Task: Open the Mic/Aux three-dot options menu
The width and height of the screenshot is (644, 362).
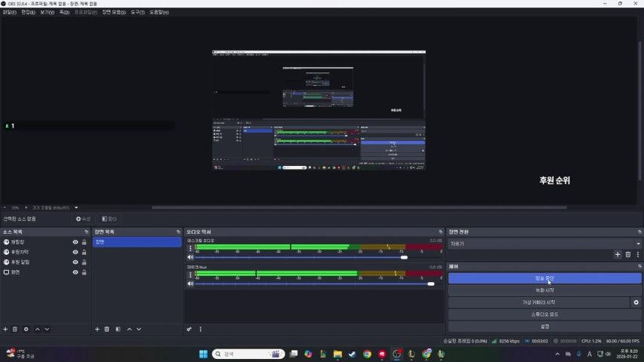Action: point(190,275)
